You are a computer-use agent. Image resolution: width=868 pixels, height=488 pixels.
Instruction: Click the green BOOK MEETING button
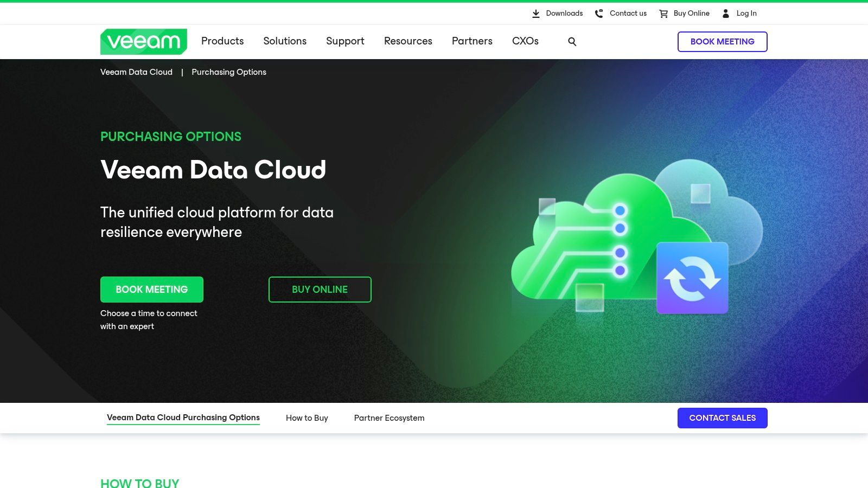(152, 289)
